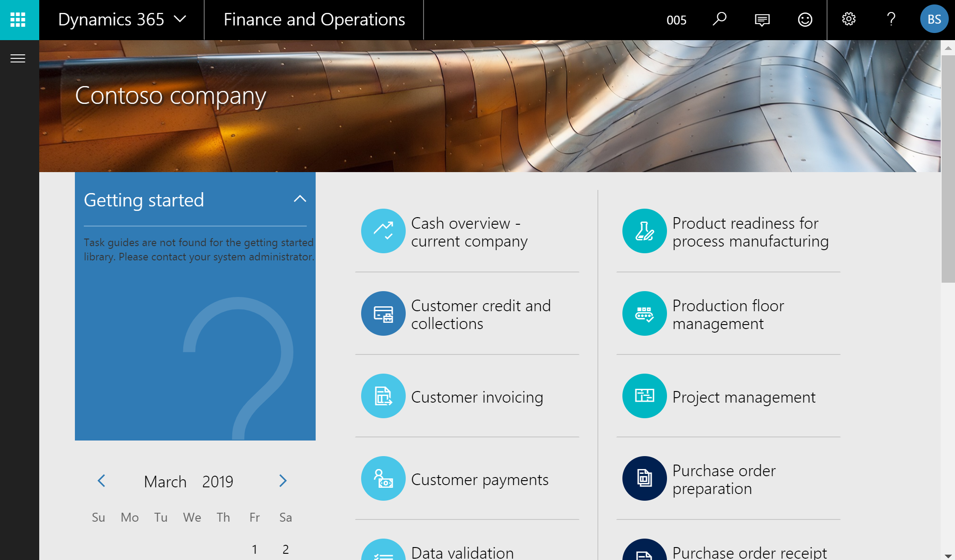This screenshot has width=955, height=560.
Task: Click the Project management workspace icon
Action: tap(644, 396)
